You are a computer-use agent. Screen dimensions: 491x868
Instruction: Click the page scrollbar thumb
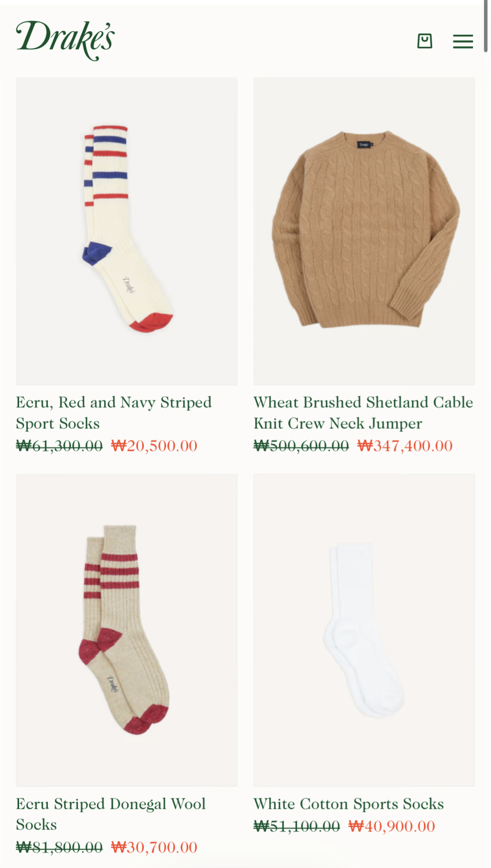coord(486,26)
